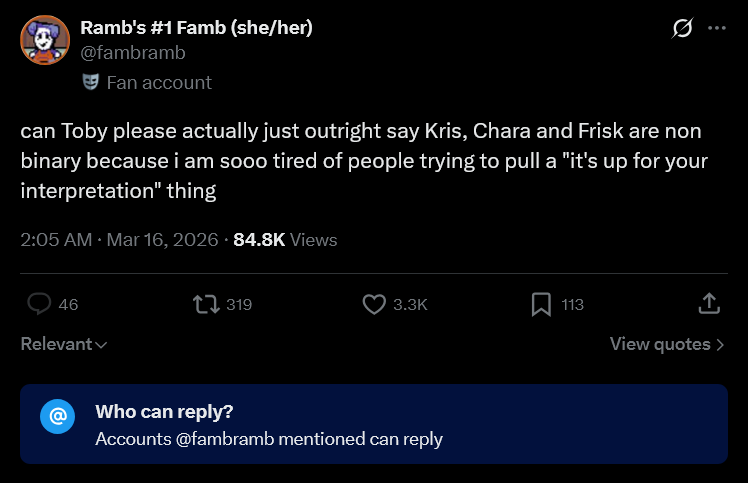748x483 pixels.
Task: Open the fambramb profile avatar
Action: coord(45,40)
